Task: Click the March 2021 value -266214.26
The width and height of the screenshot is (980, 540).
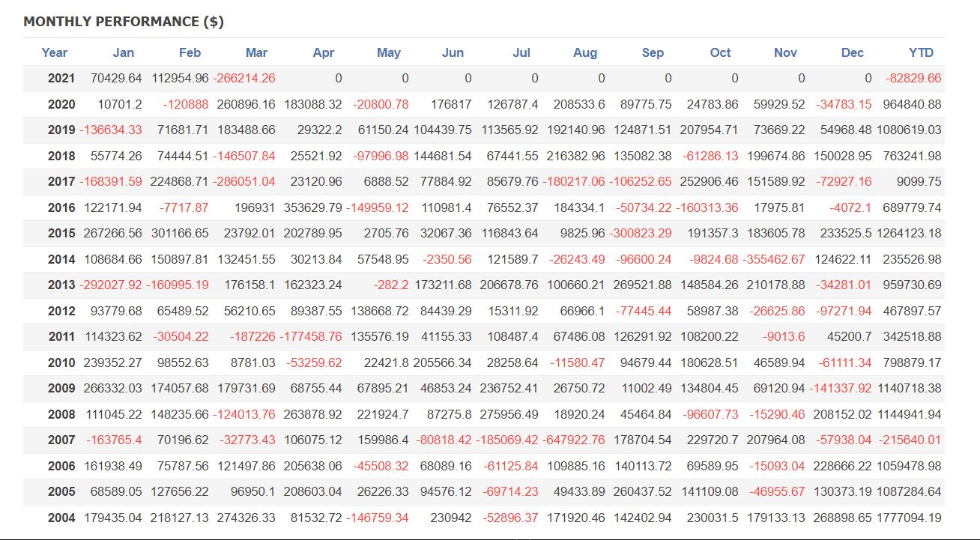Action: click(244, 78)
